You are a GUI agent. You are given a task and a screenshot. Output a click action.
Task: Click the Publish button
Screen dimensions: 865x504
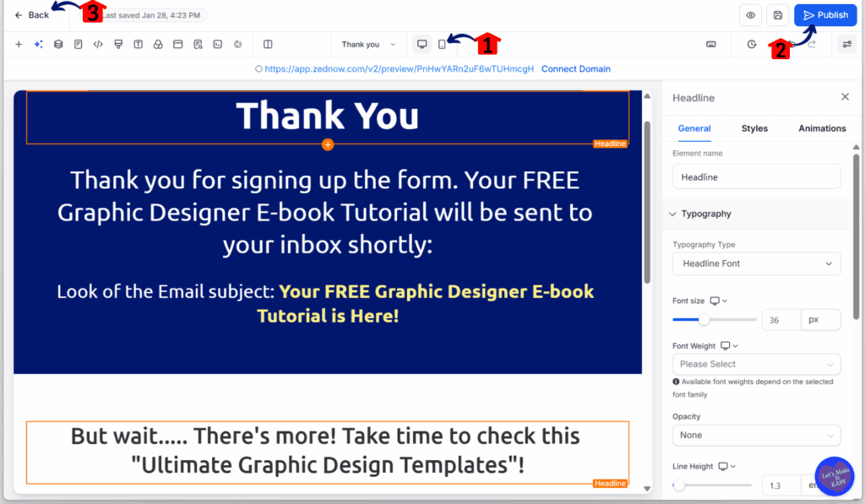point(825,15)
